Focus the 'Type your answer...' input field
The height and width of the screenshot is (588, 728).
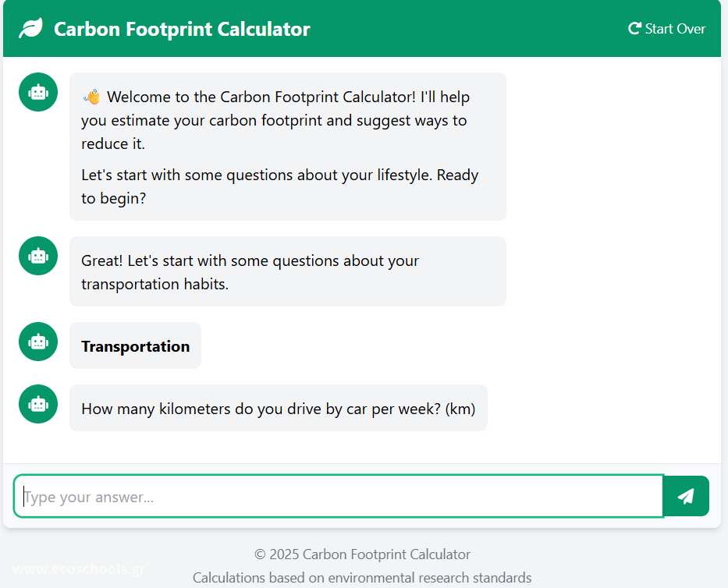click(x=339, y=496)
